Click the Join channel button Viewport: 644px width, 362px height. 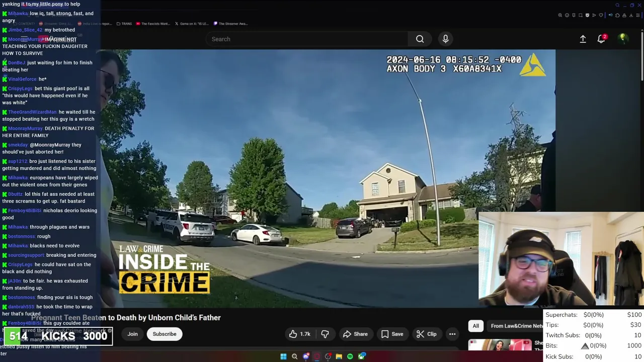[x=132, y=334]
